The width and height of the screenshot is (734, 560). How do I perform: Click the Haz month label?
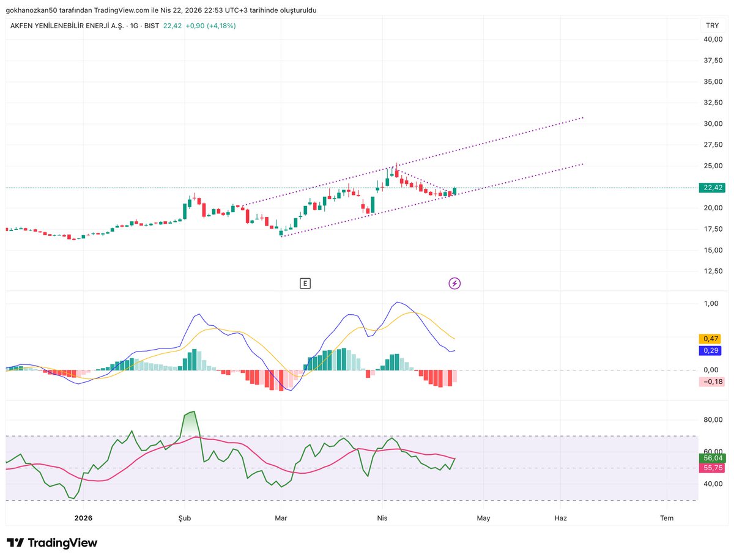561,518
